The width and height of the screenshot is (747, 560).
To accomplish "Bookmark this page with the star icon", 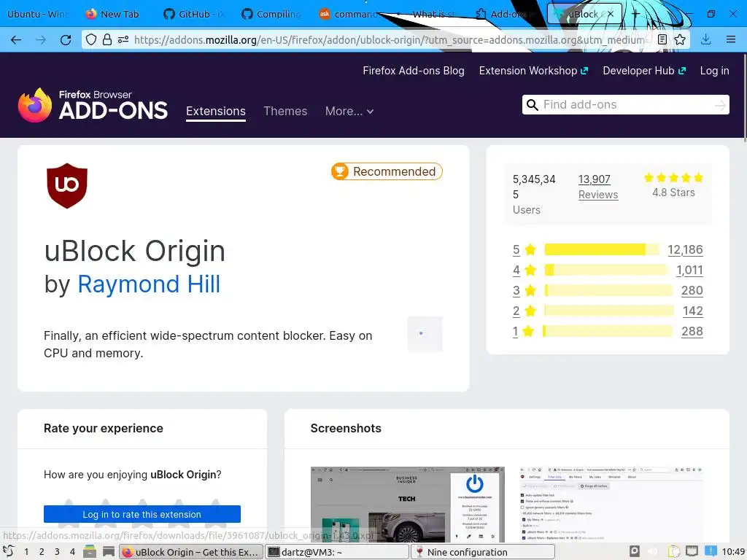I will click(x=680, y=39).
